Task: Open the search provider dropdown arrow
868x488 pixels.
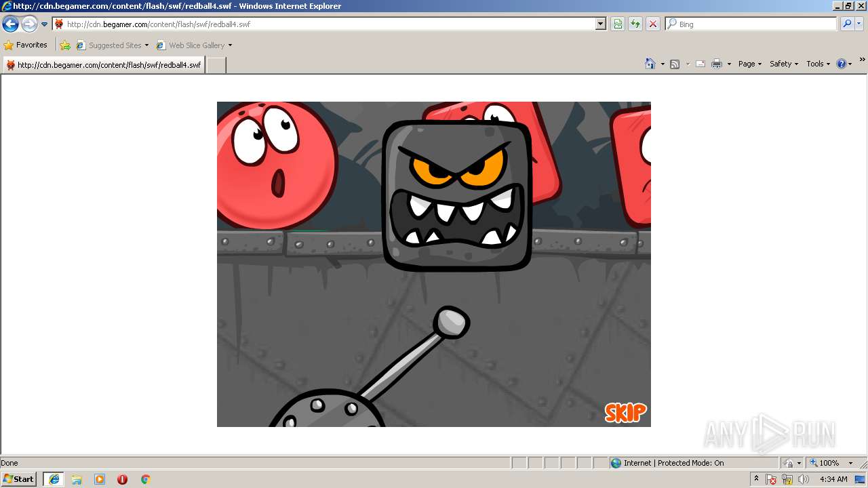Action: 859,24
